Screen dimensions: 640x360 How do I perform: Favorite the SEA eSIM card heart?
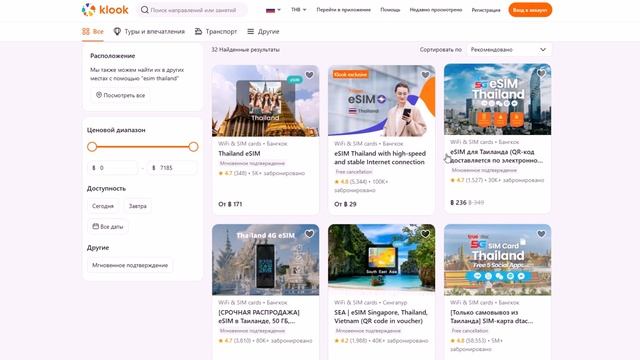point(425,234)
